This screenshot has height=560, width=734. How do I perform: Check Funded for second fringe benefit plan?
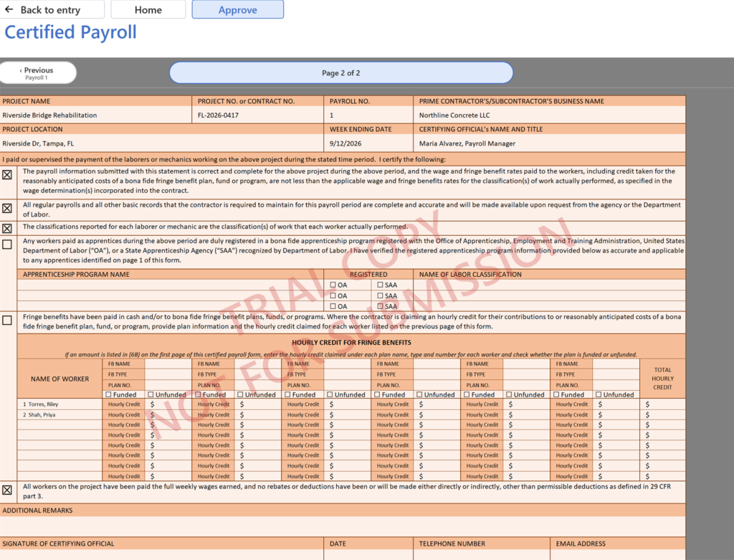click(198, 394)
